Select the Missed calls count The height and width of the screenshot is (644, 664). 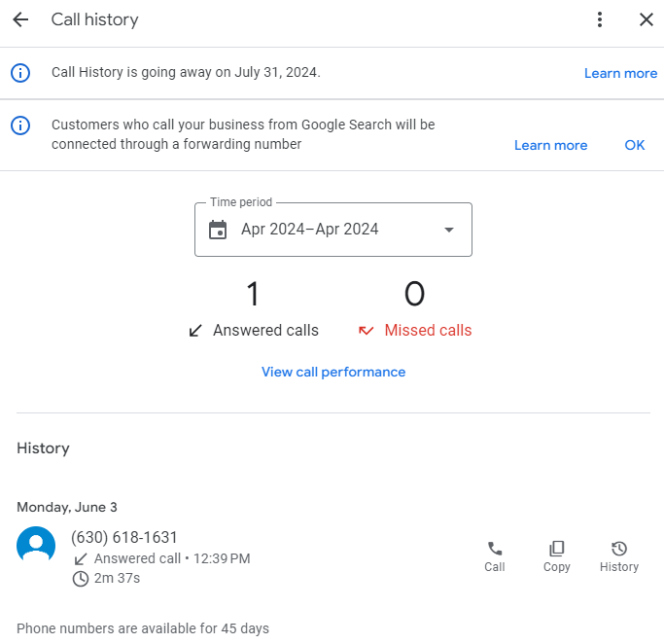(414, 294)
